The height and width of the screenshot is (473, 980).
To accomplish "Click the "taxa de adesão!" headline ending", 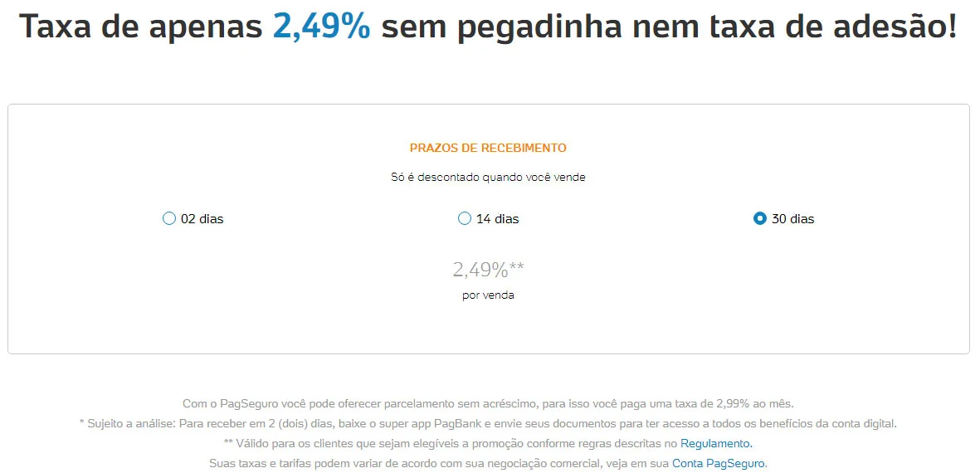I will tap(831, 27).
